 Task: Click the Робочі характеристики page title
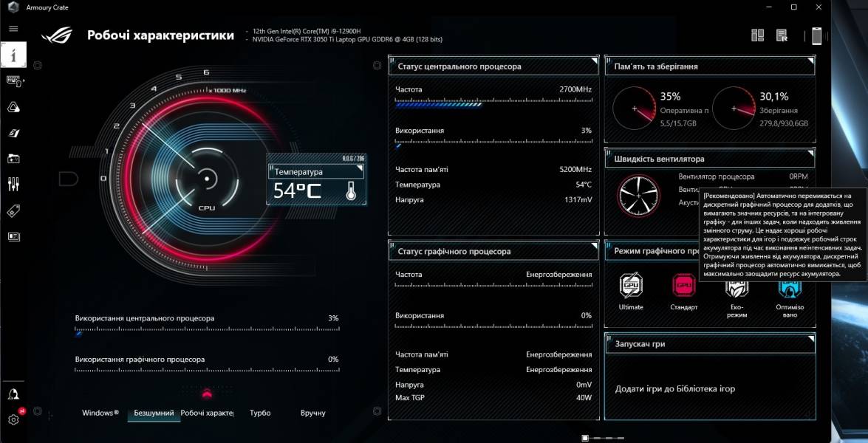coord(160,35)
